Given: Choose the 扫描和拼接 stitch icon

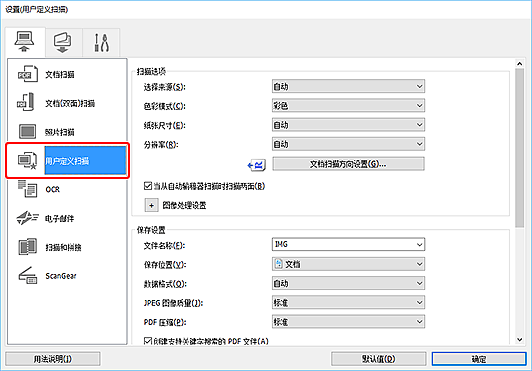Looking at the screenshot, I should pos(27,247).
